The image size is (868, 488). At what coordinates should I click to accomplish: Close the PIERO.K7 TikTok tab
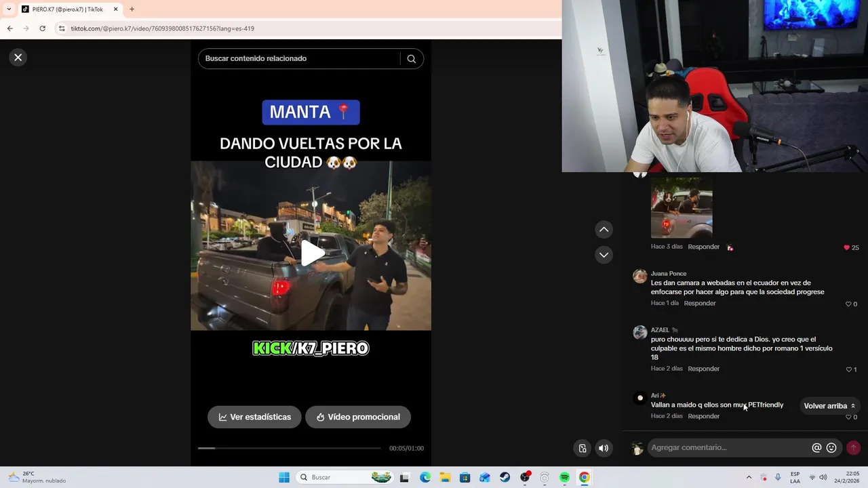(x=116, y=9)
